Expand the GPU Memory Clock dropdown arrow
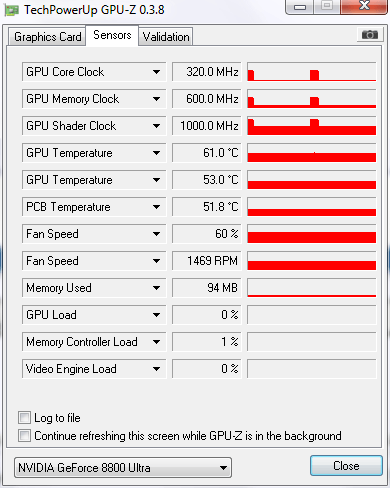The width and height of the screenshot is (390, 488). 156,99
